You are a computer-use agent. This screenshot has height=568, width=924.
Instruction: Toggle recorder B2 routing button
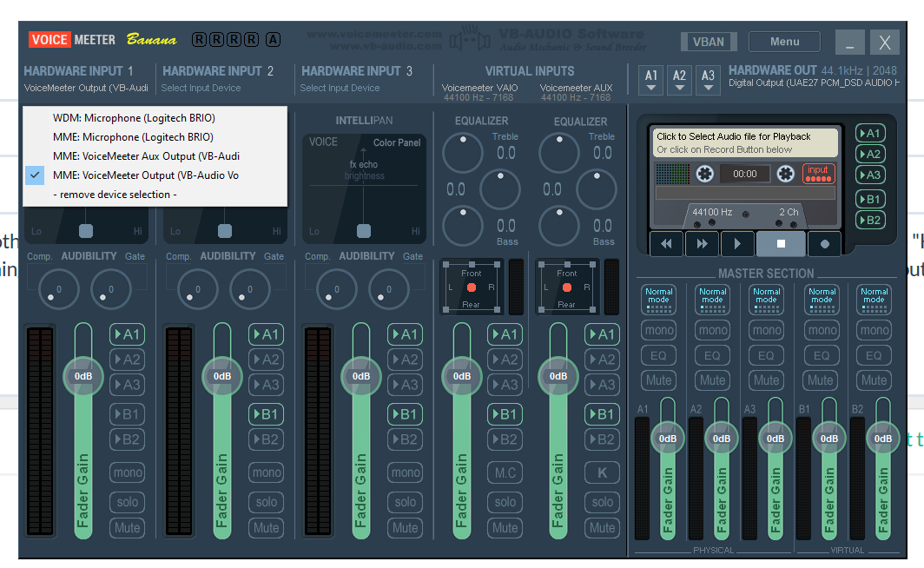click(x=870, y=221)
